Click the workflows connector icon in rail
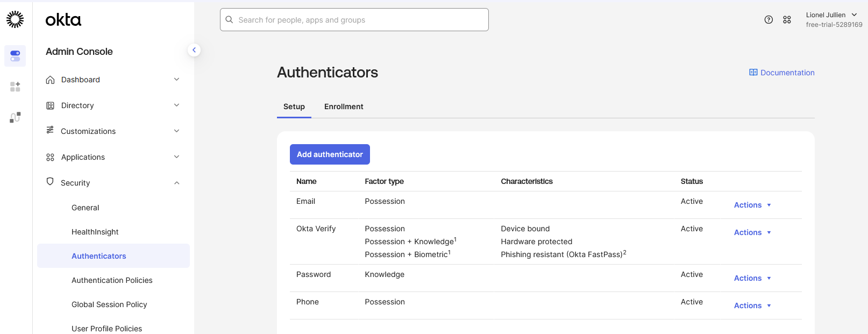Viewport: 868px width, 334px height. click(x=15, y=117)
